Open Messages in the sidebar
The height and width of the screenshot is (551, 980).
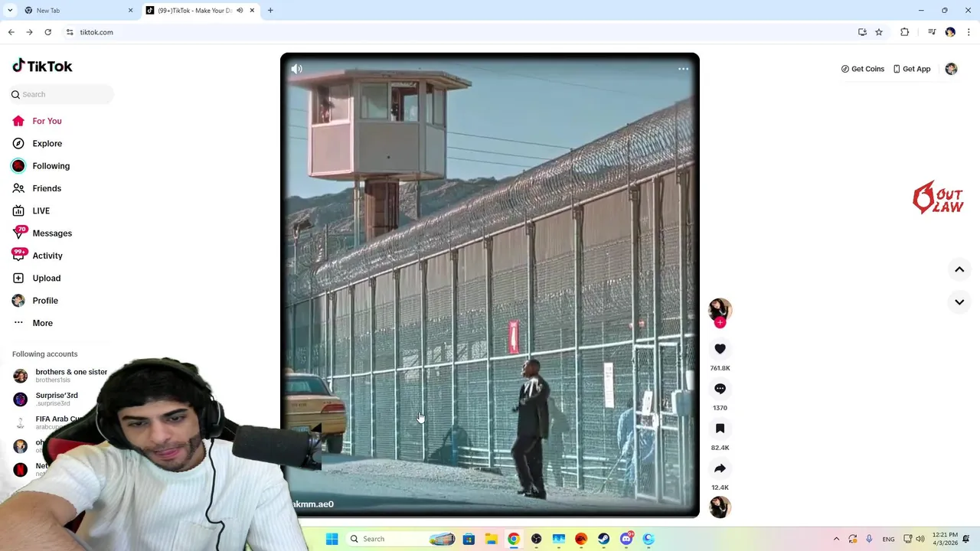pyautogui.click(x=42, y=233)
